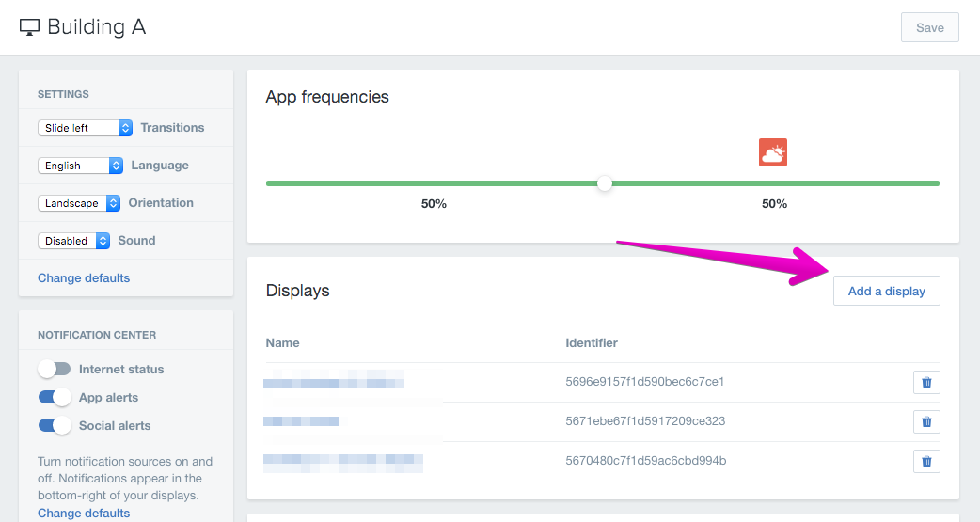Image resolution: width=980 pixels, height=522 pixels.
Task: Open Change defaults link in Notification Center
Action: click(84, 513)
